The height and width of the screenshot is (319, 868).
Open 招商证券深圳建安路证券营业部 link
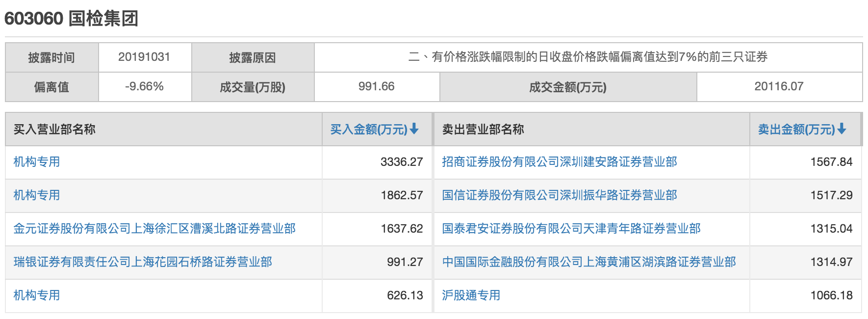(560, 162)
